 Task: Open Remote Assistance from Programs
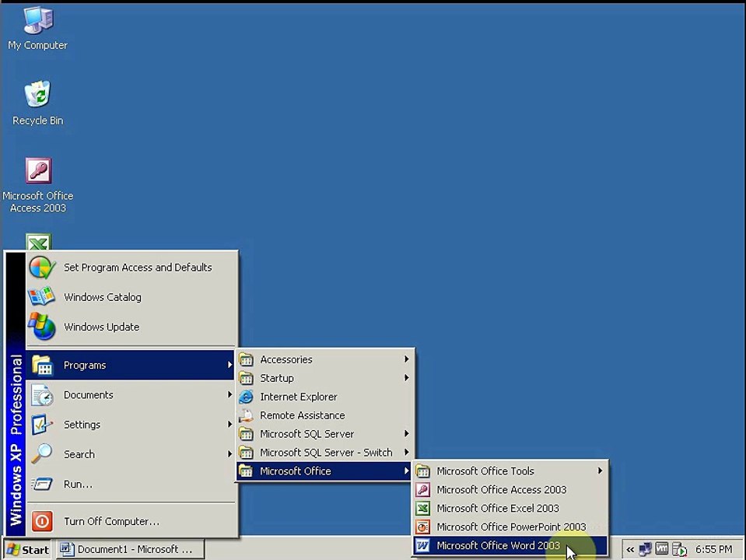324,415
